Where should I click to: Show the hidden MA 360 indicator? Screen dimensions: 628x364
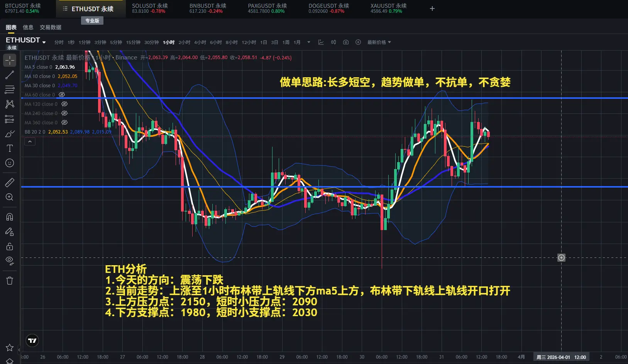pos(64,122)
